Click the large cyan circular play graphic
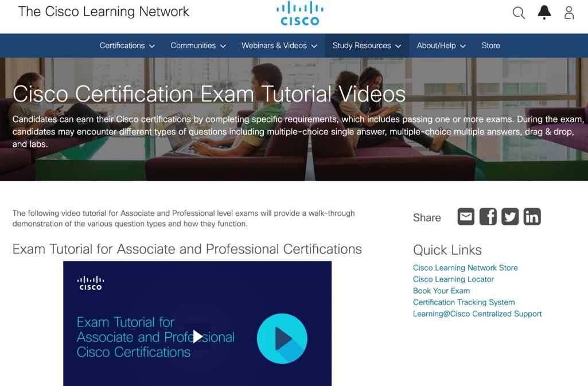This screenshot has width=588, height=386. (x=282, y=338)
